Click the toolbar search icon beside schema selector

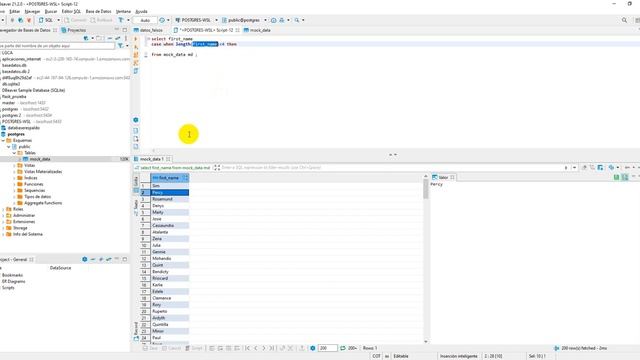297,20
